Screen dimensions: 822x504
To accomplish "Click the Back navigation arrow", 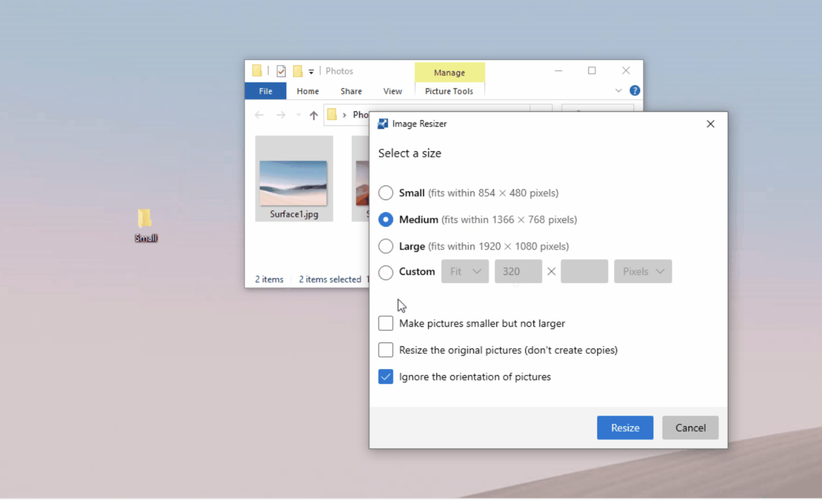I will point(259,115).
